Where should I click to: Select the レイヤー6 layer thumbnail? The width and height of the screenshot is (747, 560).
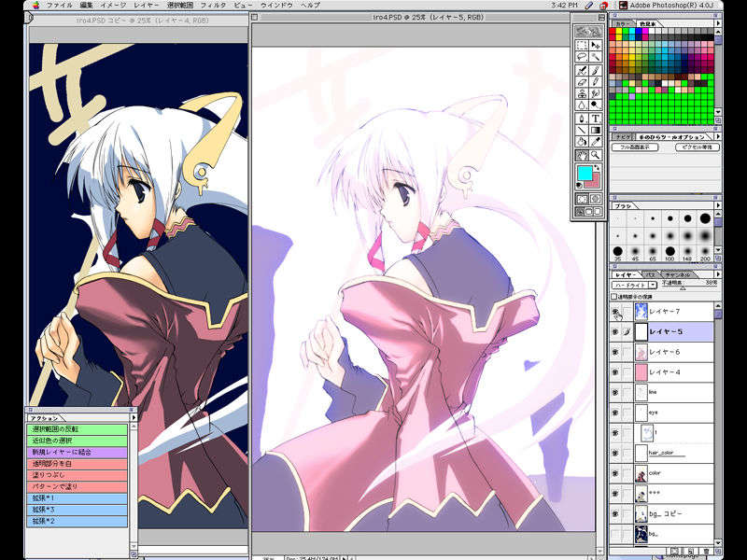[641, 352]
